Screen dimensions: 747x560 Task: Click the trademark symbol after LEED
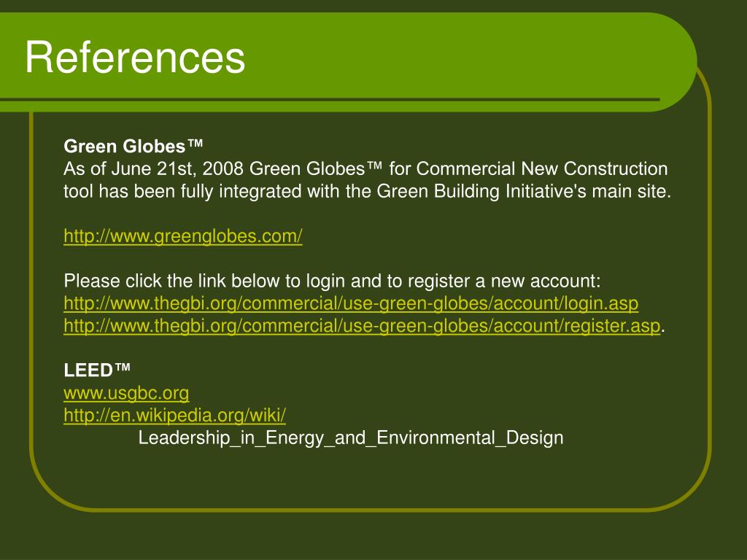coord(122,367)
